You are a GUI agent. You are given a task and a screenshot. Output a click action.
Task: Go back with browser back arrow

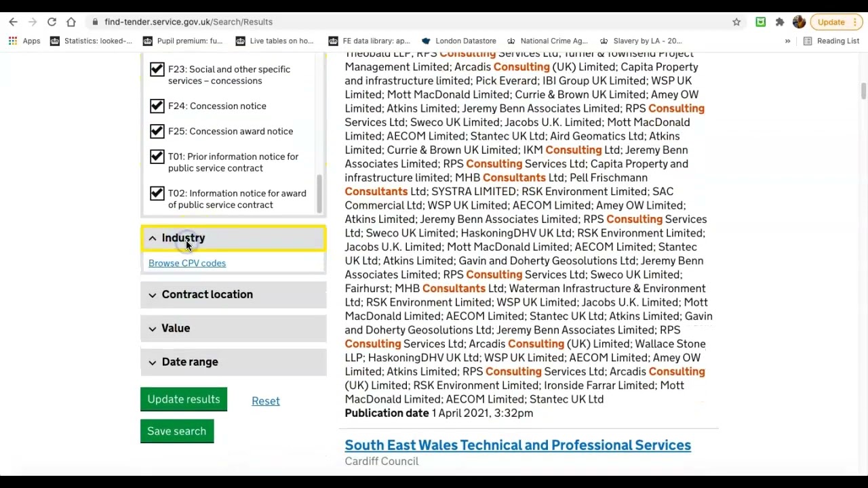(13, 22)
